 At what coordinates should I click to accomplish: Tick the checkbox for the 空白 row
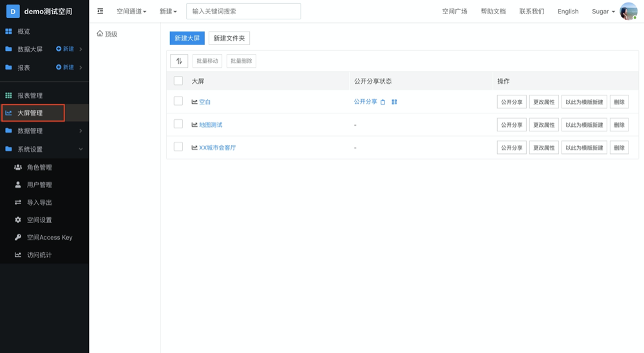point(178,101)
